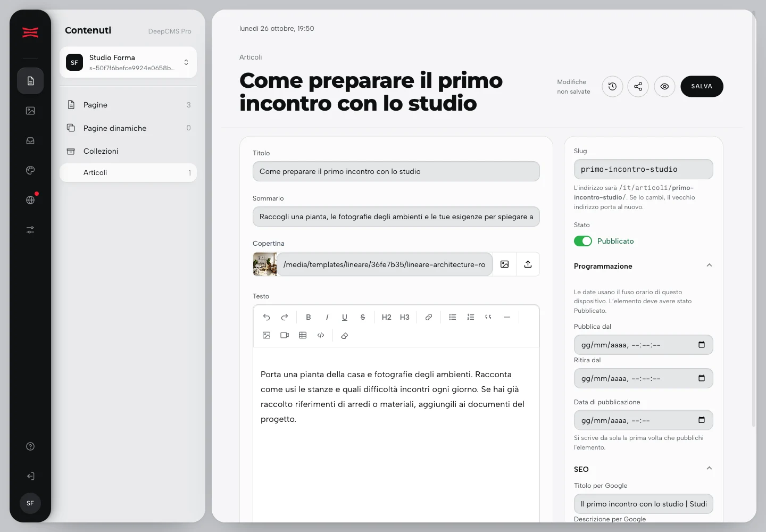Underline the selected text
Screen dimensions: 766x532
point(345,317)
